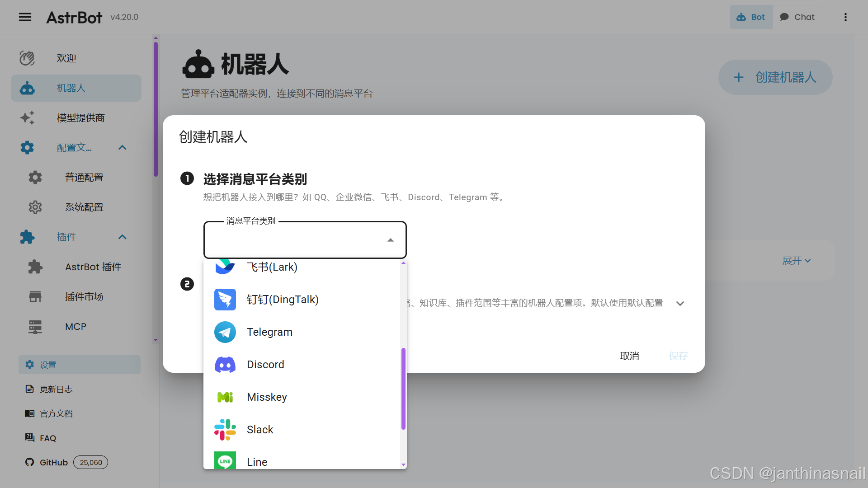
Task: Click the 保存 save button
Action: coord(678,356)
